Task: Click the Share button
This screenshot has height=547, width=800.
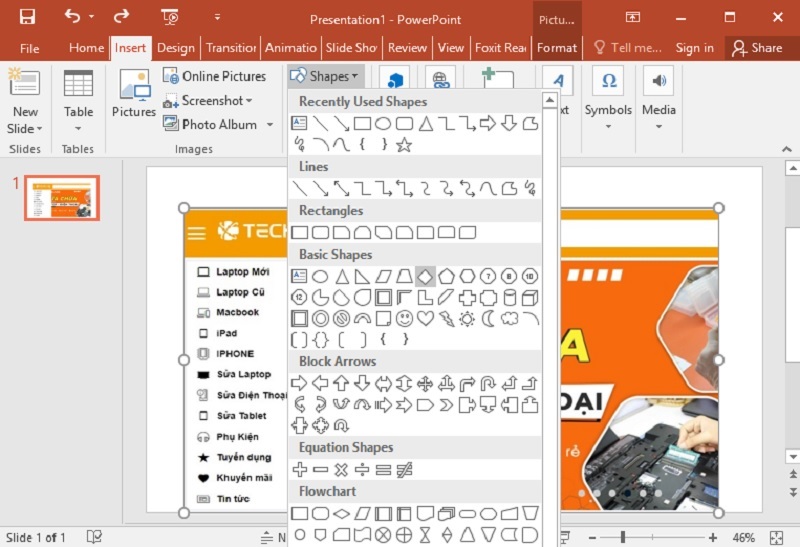Action: point(756,47)
